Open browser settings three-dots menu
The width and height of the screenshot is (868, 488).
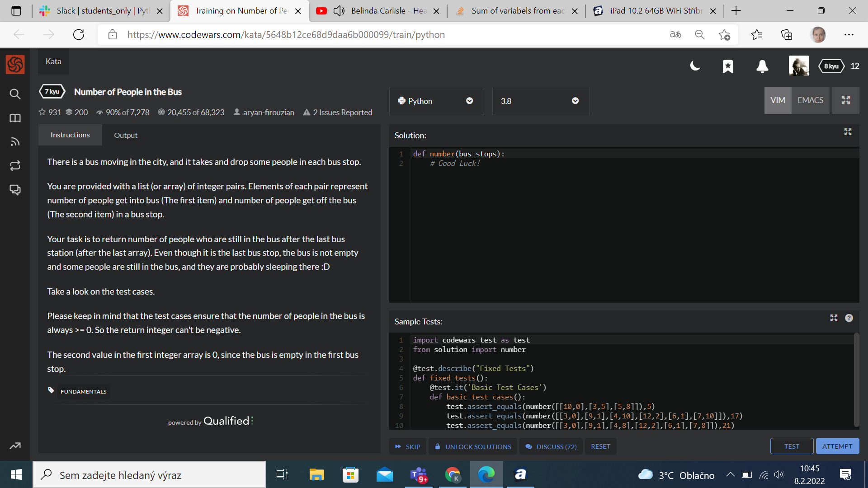849,35
